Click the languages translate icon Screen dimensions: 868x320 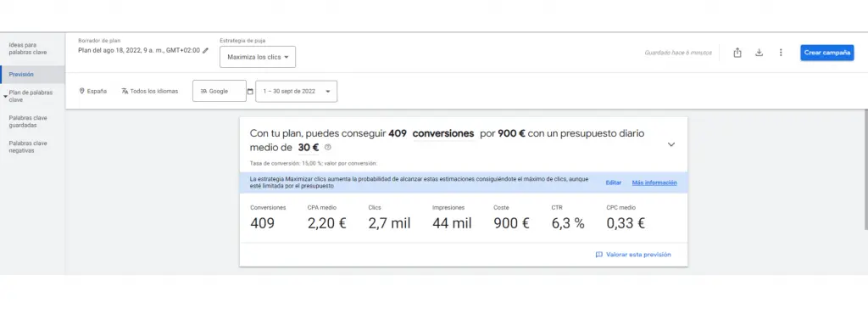[x=125, y=91]
